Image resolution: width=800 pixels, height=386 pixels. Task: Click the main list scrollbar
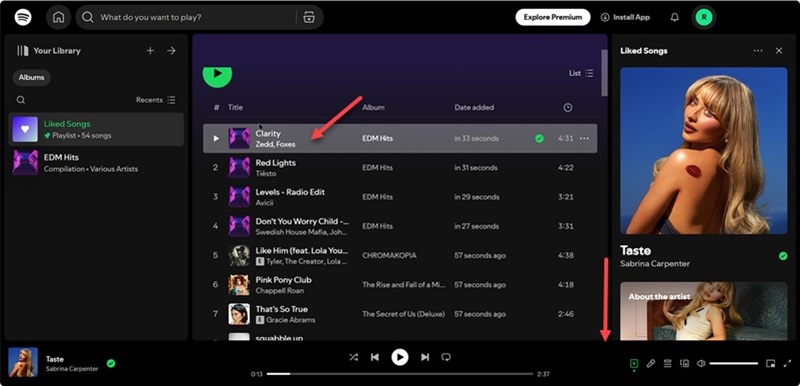pyautogui.click(x=605, y=73)
